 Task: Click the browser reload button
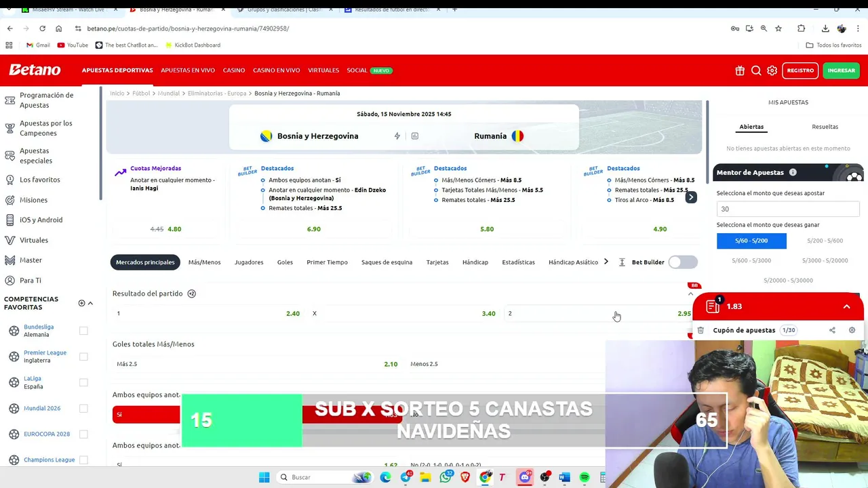(42, 28)
